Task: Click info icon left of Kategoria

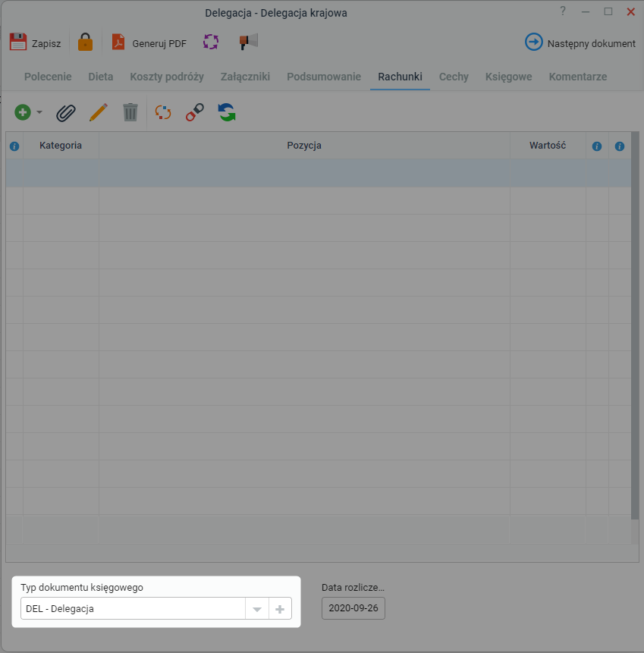Action: pyautogui.click(x=14, y=146)
